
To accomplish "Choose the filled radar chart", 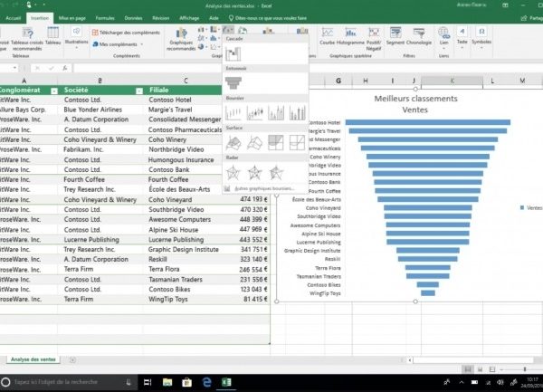I will point(276,172).
